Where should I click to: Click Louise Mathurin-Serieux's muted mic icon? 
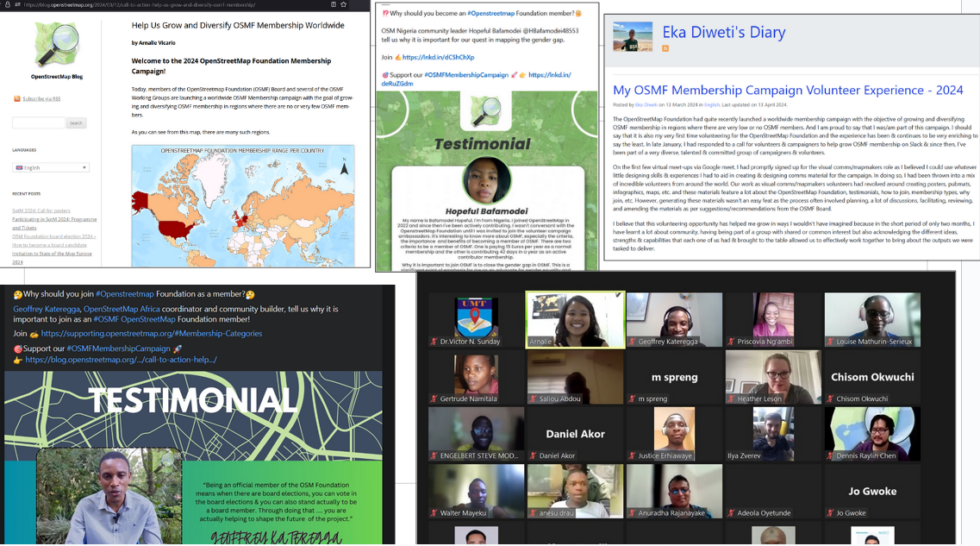[x=831, y=342]
